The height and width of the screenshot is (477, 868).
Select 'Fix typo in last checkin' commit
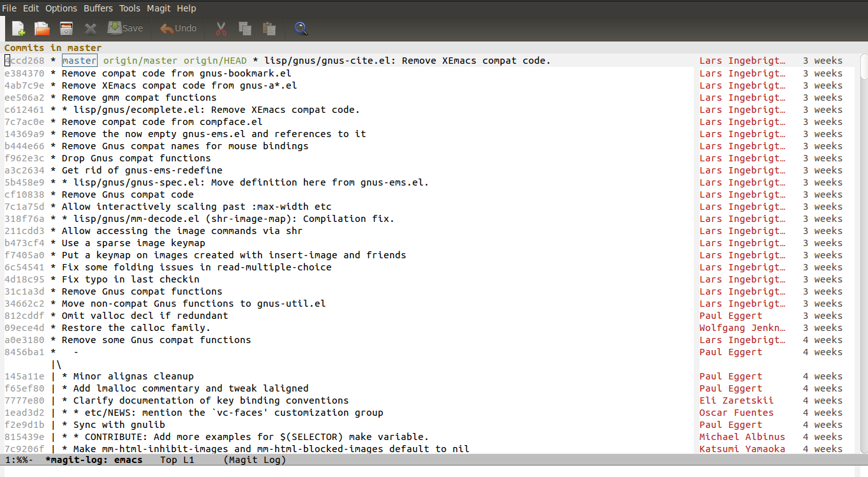[x=130, y=279]
